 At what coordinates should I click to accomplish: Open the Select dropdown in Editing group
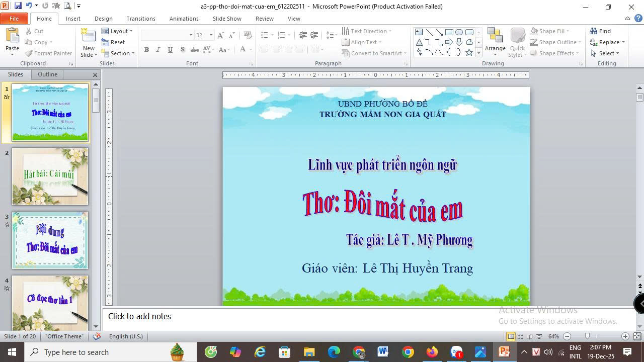point(605,53)
